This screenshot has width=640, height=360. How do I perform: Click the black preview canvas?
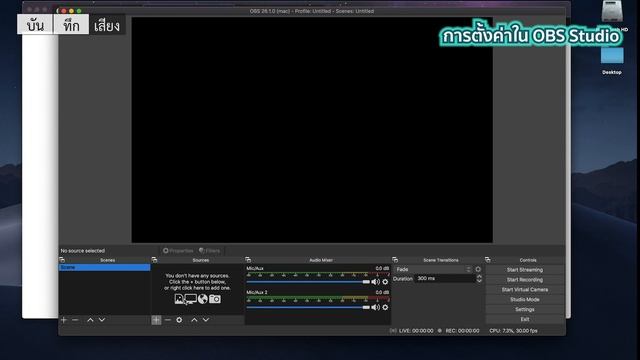tap(312, 130)
